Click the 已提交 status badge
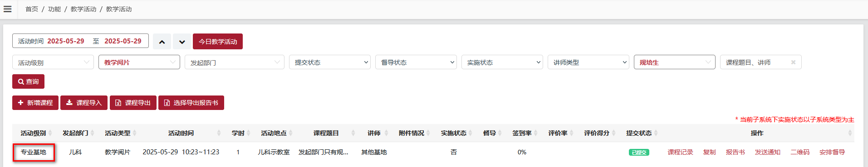This screenshot has height=167, width=868. tap(639, 153)
